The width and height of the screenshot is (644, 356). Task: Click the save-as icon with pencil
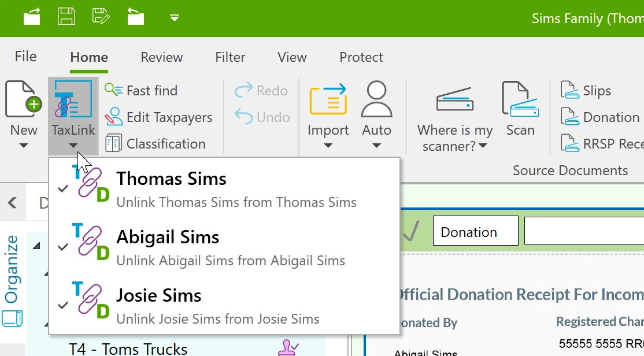[x=101, y=17]
